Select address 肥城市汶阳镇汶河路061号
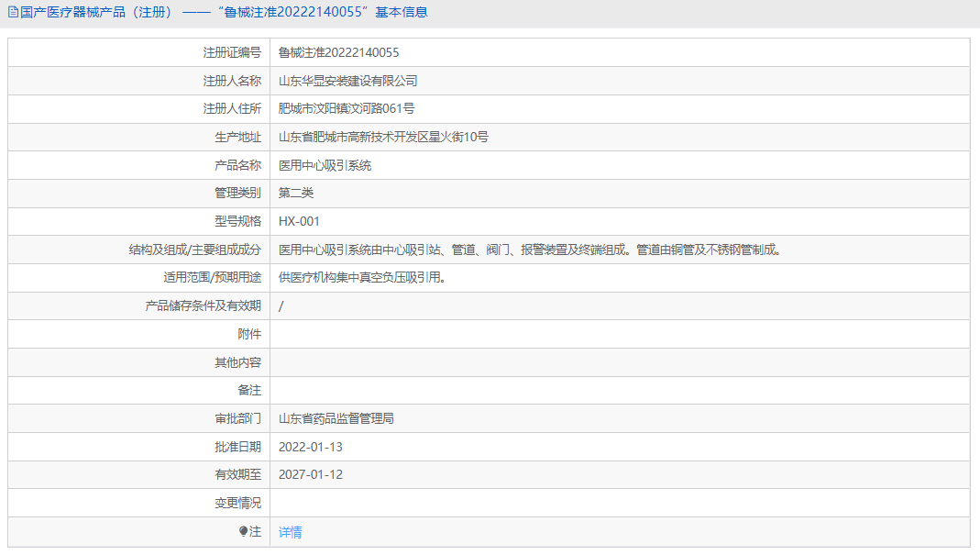The height and width of the screenshot is (555, 980). coord(347,109)
